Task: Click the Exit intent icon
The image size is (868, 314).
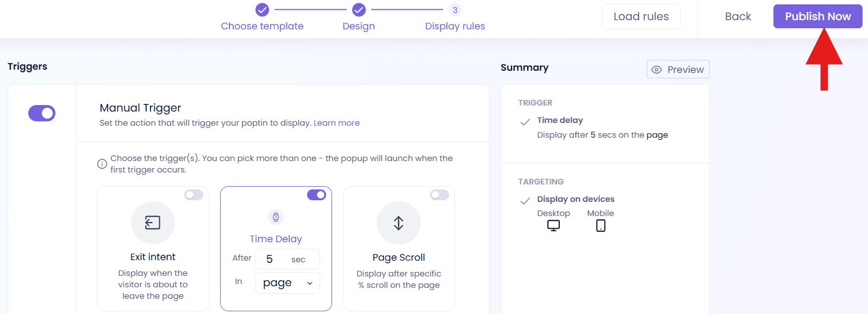Action: (153, 223)
